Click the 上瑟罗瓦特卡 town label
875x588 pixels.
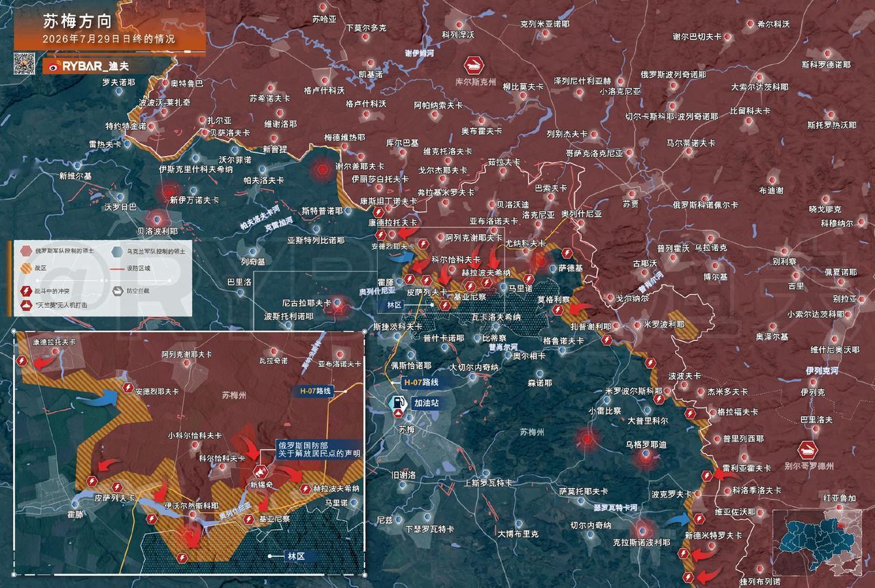click(488, 483)
